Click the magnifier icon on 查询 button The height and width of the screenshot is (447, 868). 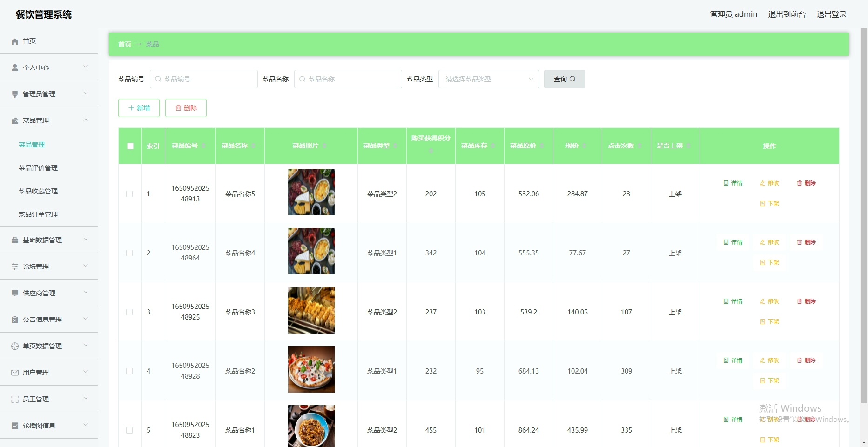click(x=572, y=79)
